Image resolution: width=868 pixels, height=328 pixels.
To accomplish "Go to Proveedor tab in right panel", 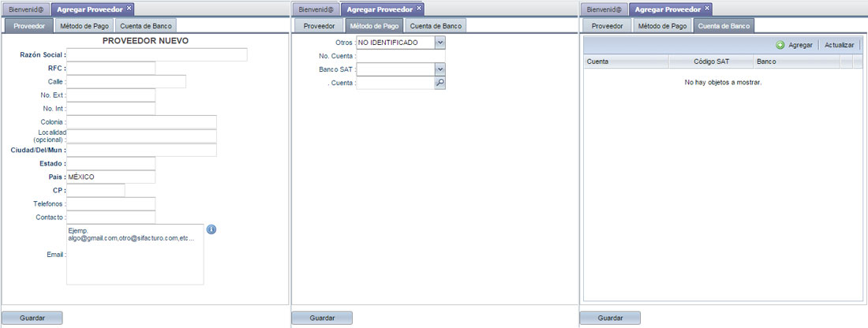I will [607, 26].
